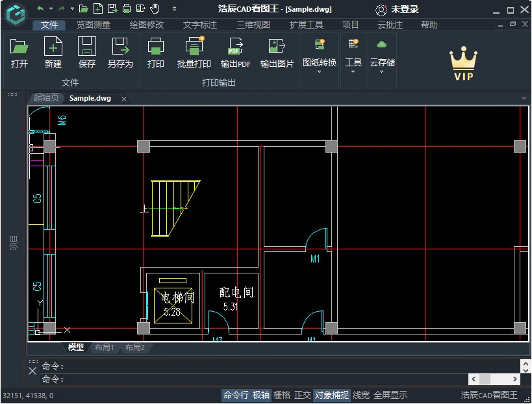532x404 pixels.
Task: Expand the redo history dropdown arrow
Action: (x=72, y=8)
